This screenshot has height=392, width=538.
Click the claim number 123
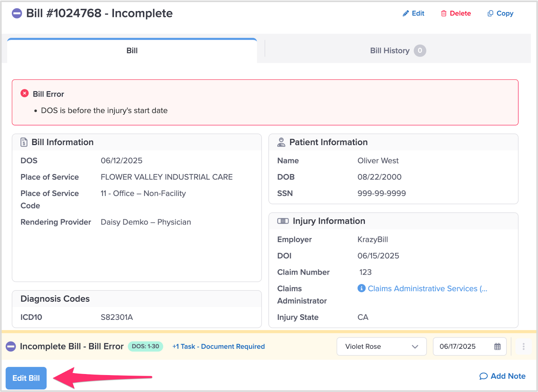point(365,272)
